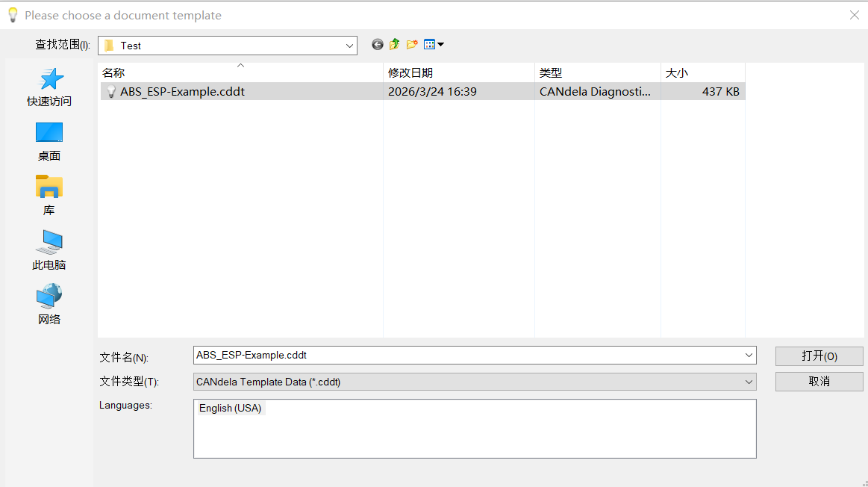Open 网络 in the places bar
Image resolution: width=868 pixels, height=487 pixels.
(x=49, y=305)
